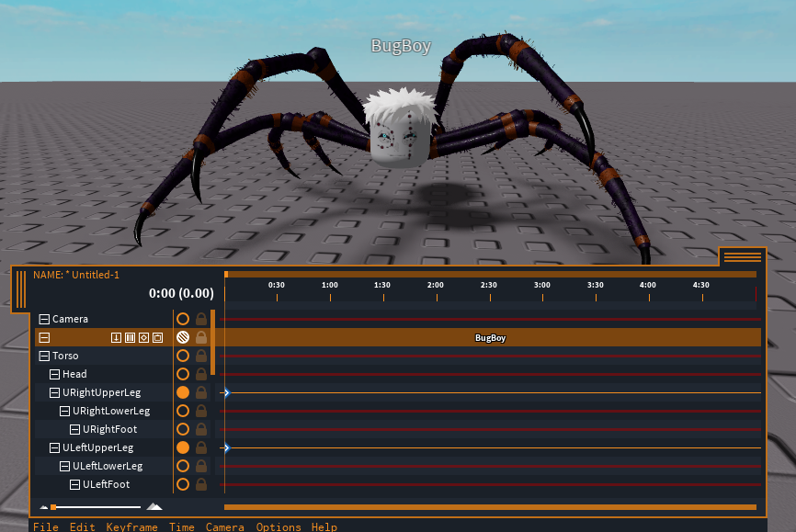Select the ULeftUpperLeg keyframe marker

pyautogui.click(x=227, y=447)
